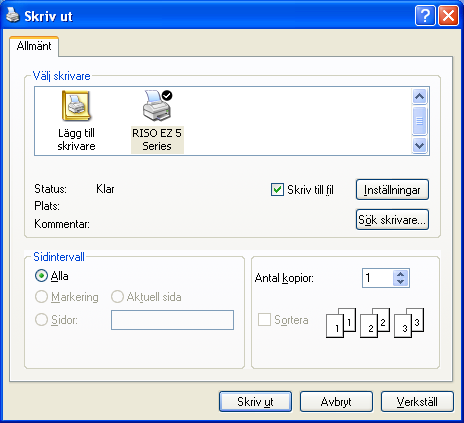The image size is (464, 423).
Task: Click the printer icon in title bar
Action: (12, 15)
